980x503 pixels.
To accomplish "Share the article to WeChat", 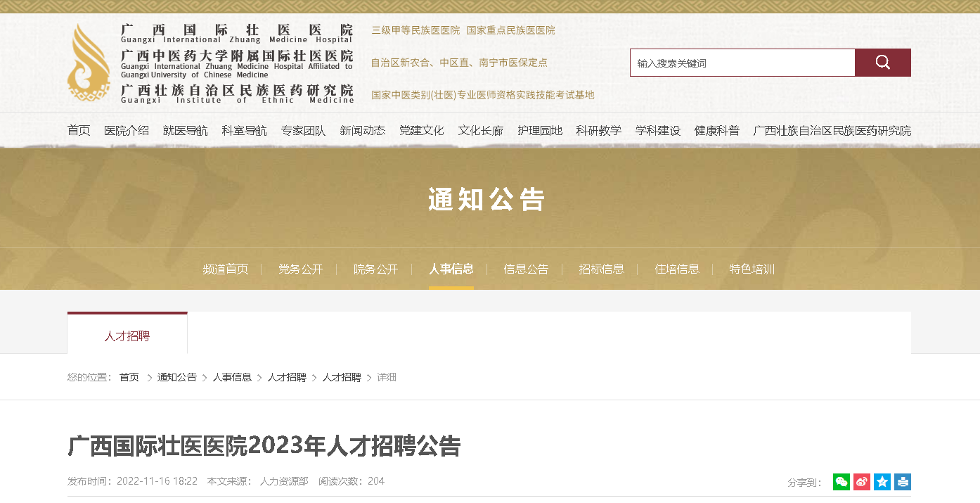I will 842,482.
